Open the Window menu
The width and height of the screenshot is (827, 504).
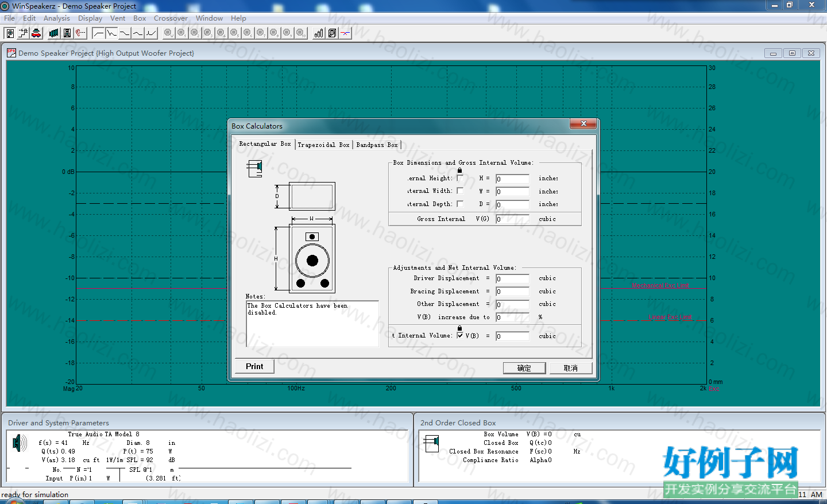[209, 18]
